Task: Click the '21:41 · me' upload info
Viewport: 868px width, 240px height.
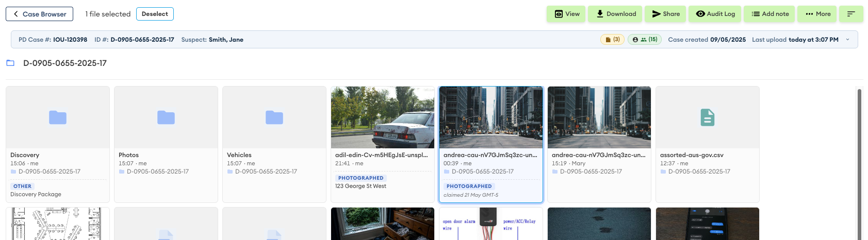Action: [349, 163]
